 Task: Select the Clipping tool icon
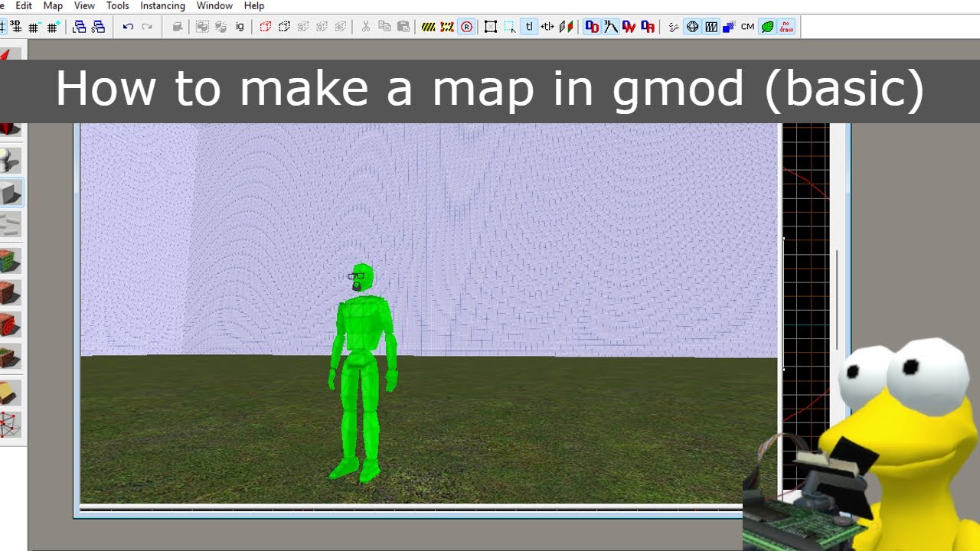coord(10,393)
